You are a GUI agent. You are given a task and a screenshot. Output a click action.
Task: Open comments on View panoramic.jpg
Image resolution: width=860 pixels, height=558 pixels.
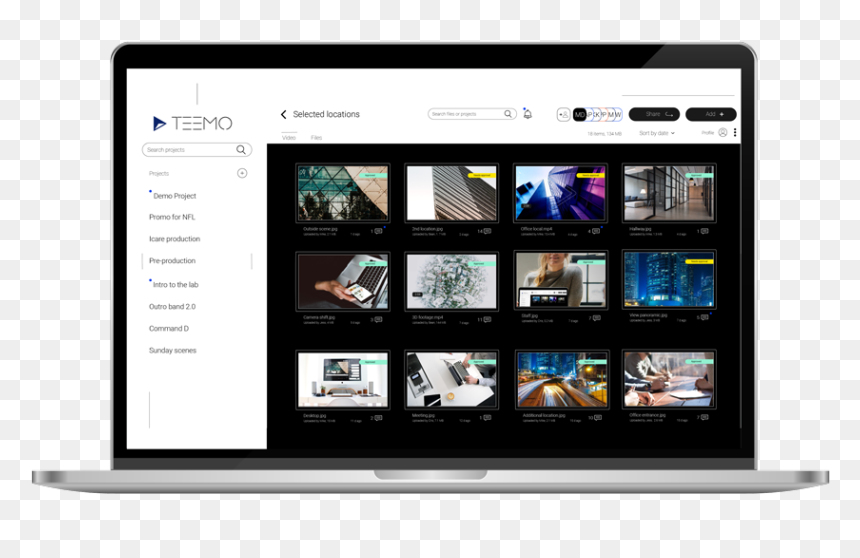pos(705,318)
